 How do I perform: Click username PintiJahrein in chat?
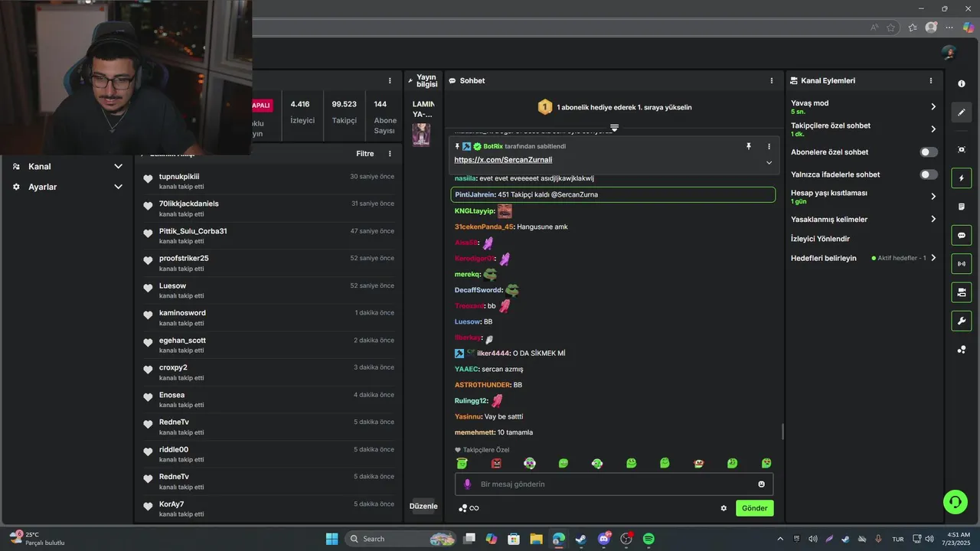475,194
